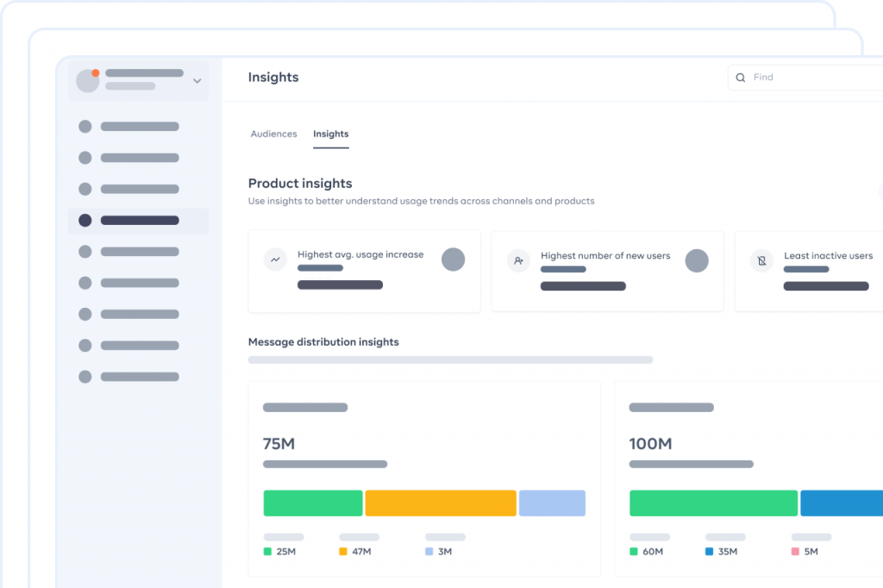Screen dimensions: 883x588
Task: Switch to the Audiences tab
Action: click(273, 134)
